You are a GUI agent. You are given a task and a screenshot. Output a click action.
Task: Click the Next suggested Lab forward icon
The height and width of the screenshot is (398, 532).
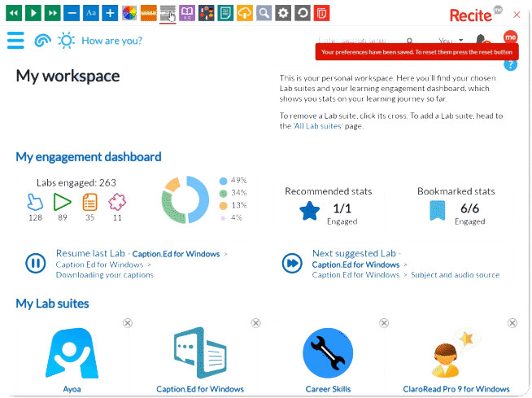click(292, 263)
